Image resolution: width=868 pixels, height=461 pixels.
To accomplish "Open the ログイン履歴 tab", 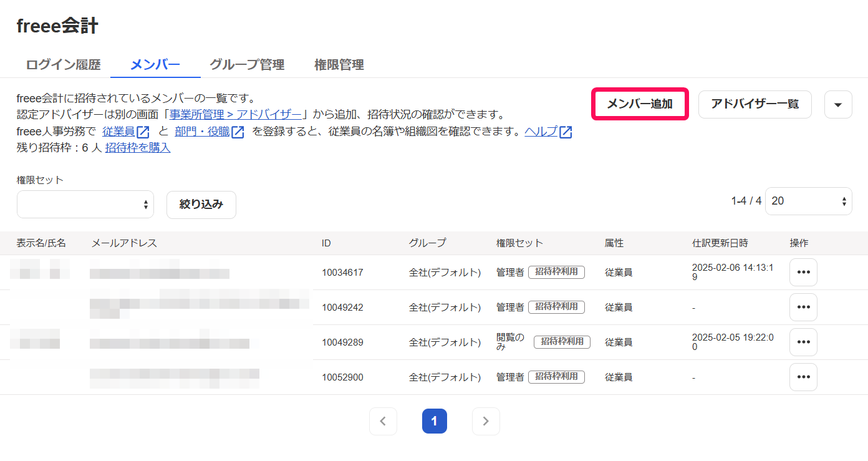I will pyautogui.click(x=63, y=64).
